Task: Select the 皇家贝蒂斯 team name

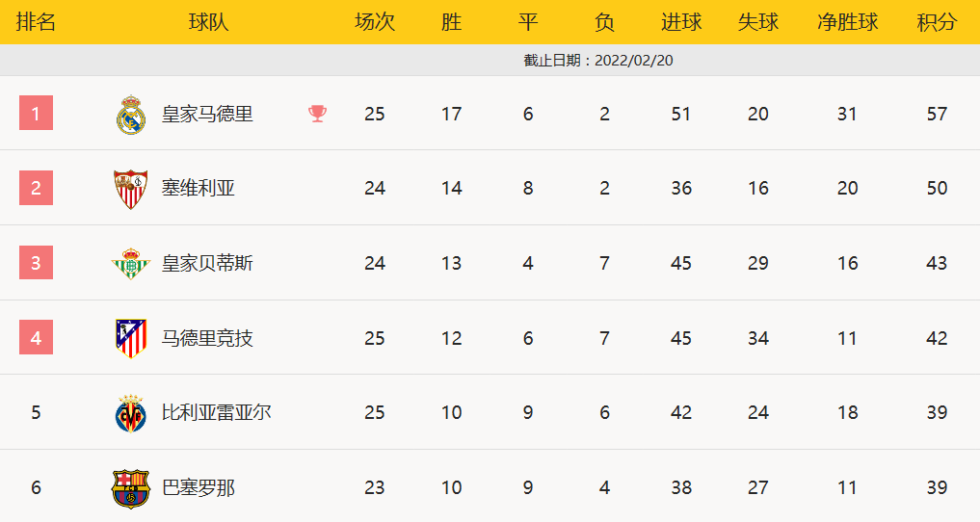Action: 207,263
